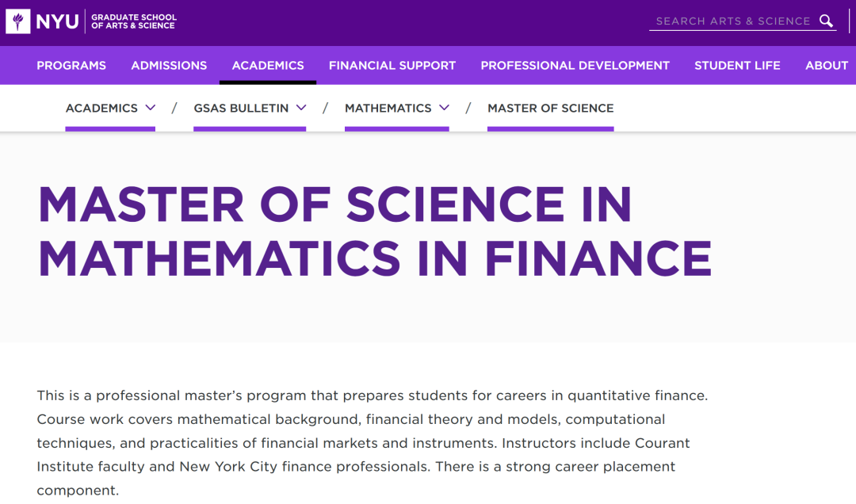
Task: Open the About menu
Action: point(827,66)
